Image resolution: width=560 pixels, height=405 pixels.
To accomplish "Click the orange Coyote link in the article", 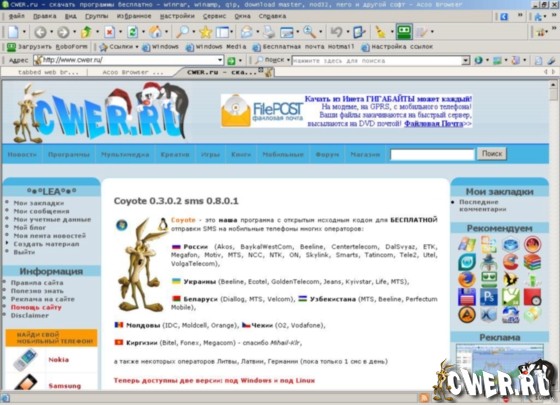I will tap(183, 220).
